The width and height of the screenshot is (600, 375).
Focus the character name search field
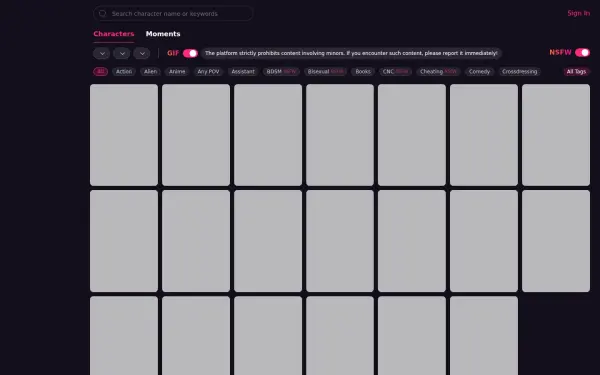(173, 13)
